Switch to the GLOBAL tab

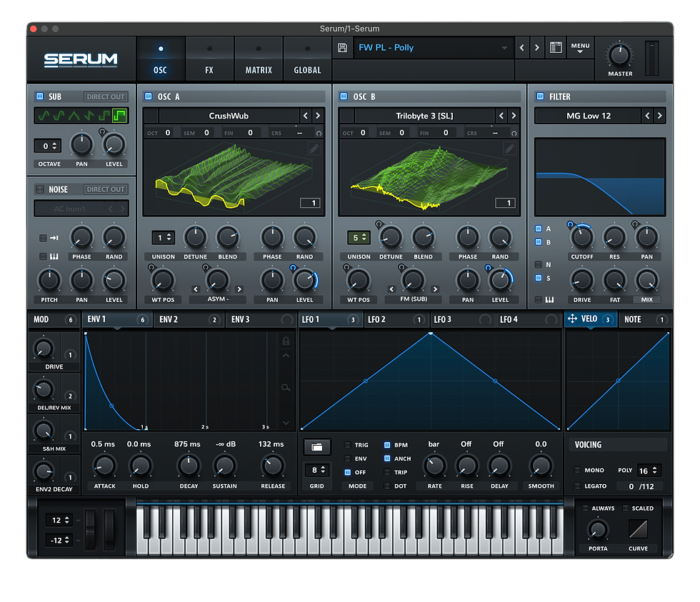pyautogui.click(x=307, y=59)
